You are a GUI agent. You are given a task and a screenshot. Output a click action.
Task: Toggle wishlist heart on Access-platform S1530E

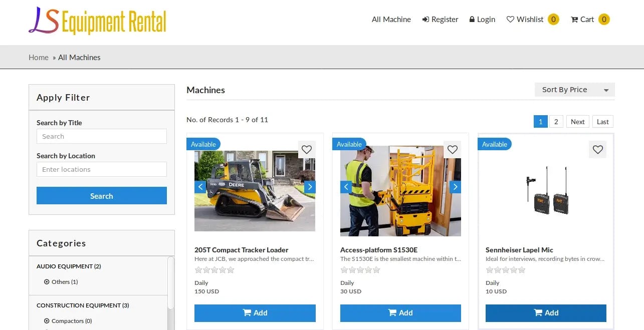point(452,149)
